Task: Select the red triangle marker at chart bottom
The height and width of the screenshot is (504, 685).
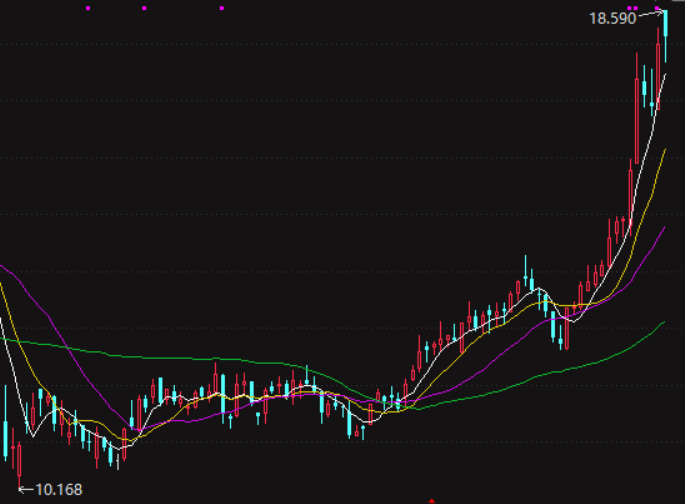Action: click(432, 501)
